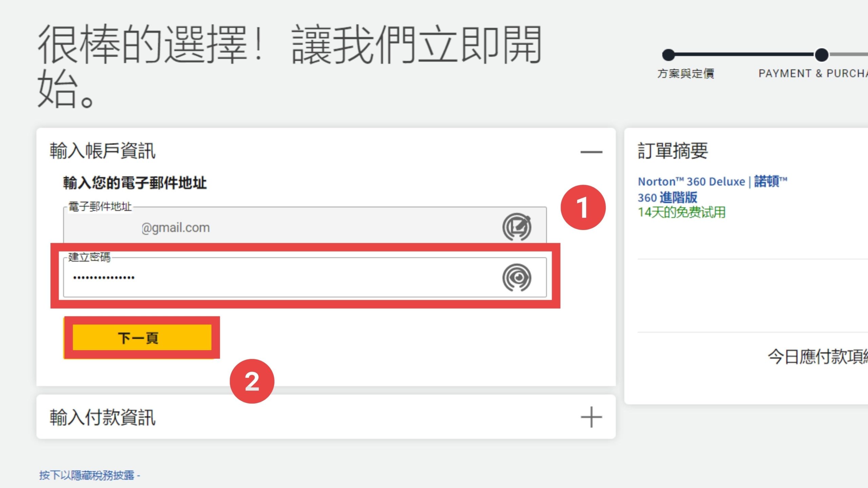The width and height of the screenshot is (868, 488).
Task: Click the 輸入帳戶資訊 section title
Action: point(102,151)
